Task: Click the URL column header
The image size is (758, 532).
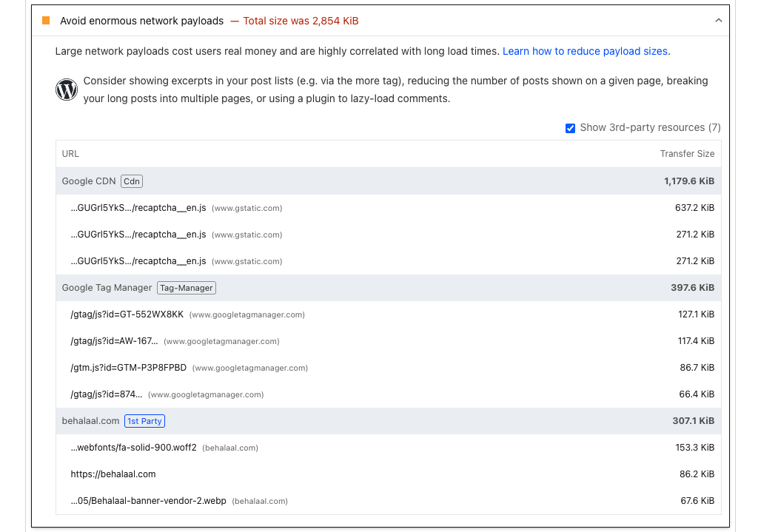Action: coord(70,154)
